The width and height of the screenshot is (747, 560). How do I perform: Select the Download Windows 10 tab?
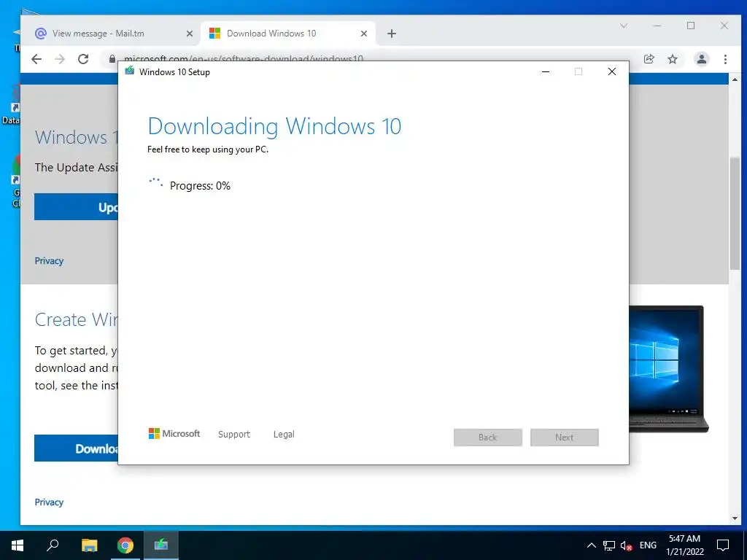tap(271, 34)
